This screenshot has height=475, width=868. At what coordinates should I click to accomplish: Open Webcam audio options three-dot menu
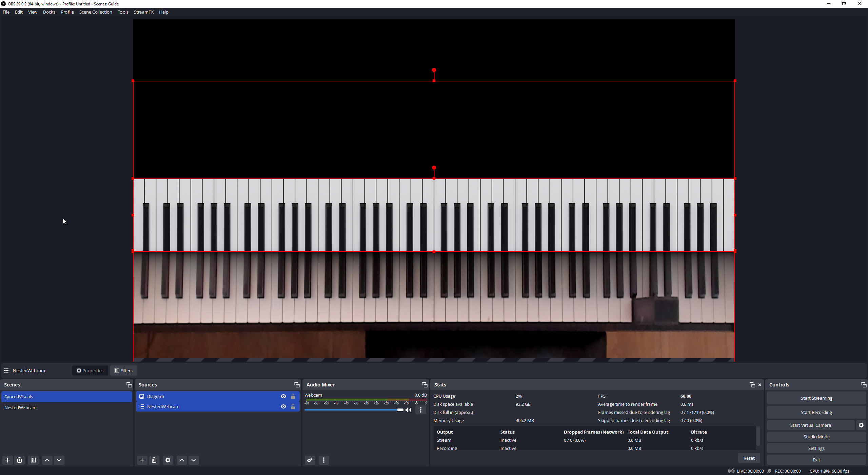421,410
